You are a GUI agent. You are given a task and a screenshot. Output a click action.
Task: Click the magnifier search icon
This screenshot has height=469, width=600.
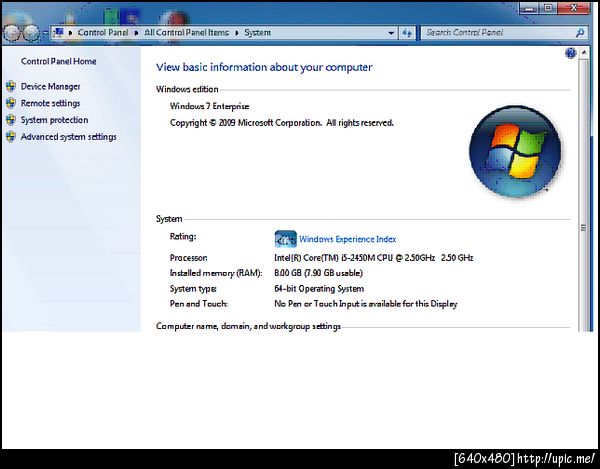(x=580, y=33)
